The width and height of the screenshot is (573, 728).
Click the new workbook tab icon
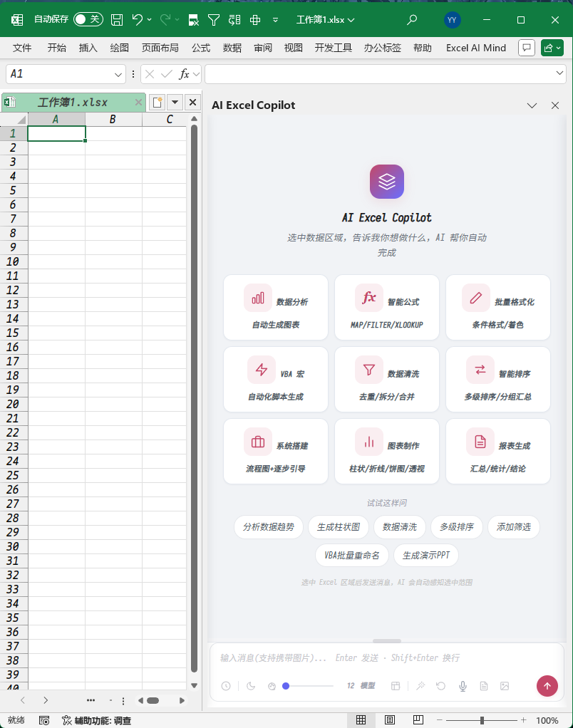point(158,102)
